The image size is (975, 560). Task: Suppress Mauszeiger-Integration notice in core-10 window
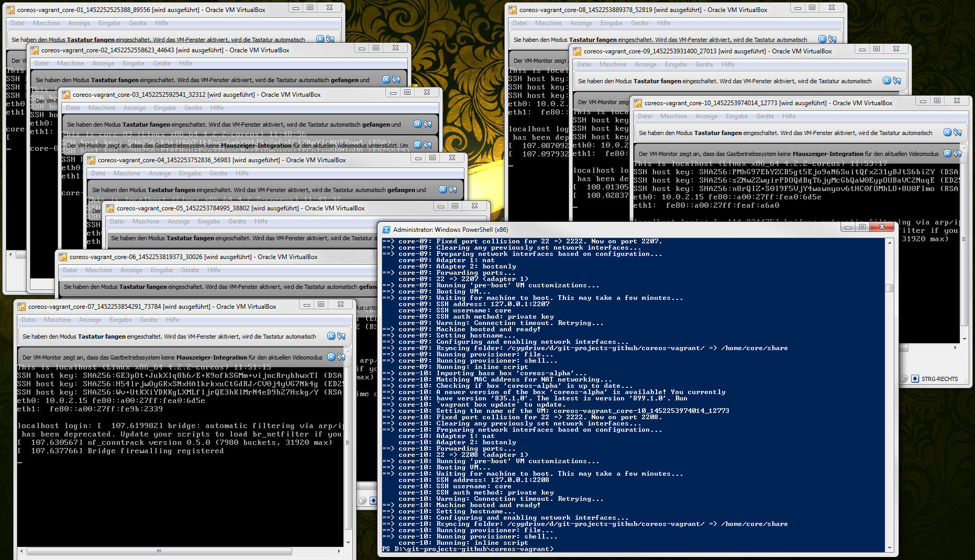coord(958,153)
